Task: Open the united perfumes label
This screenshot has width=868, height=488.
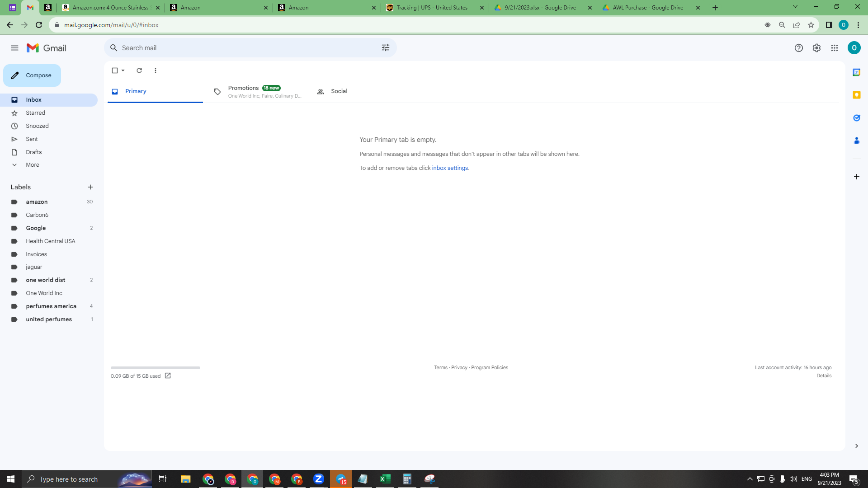Action: (x=49, y=319)
